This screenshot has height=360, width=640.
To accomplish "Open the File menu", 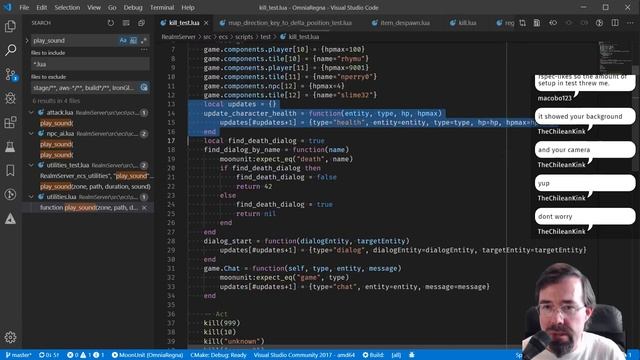I will pyautogui.click(x=24, y=7).
